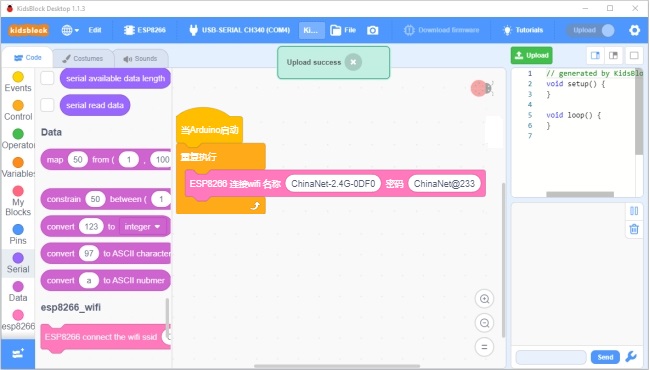Open Tutorials
The height and width of the screenshot is (370, 650).
click(x=522, y=30)
